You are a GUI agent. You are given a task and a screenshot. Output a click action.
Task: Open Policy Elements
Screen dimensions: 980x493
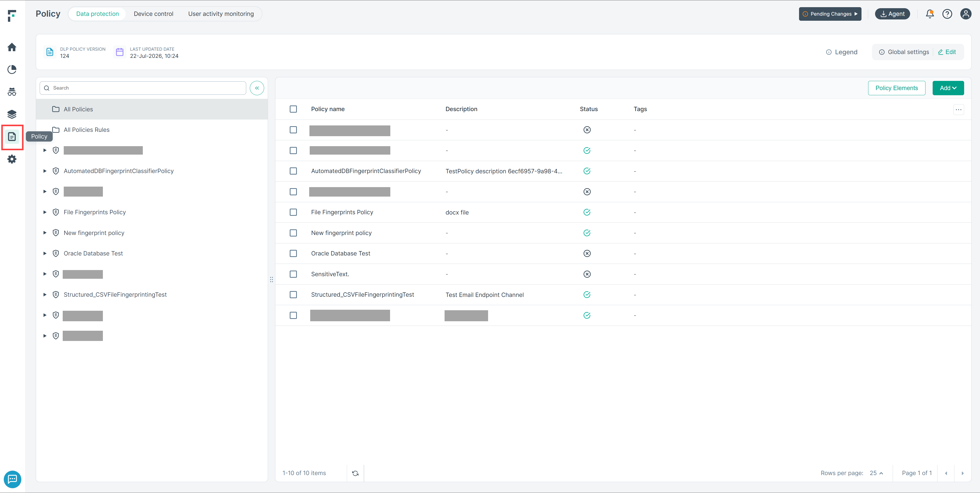click(897, 88)
